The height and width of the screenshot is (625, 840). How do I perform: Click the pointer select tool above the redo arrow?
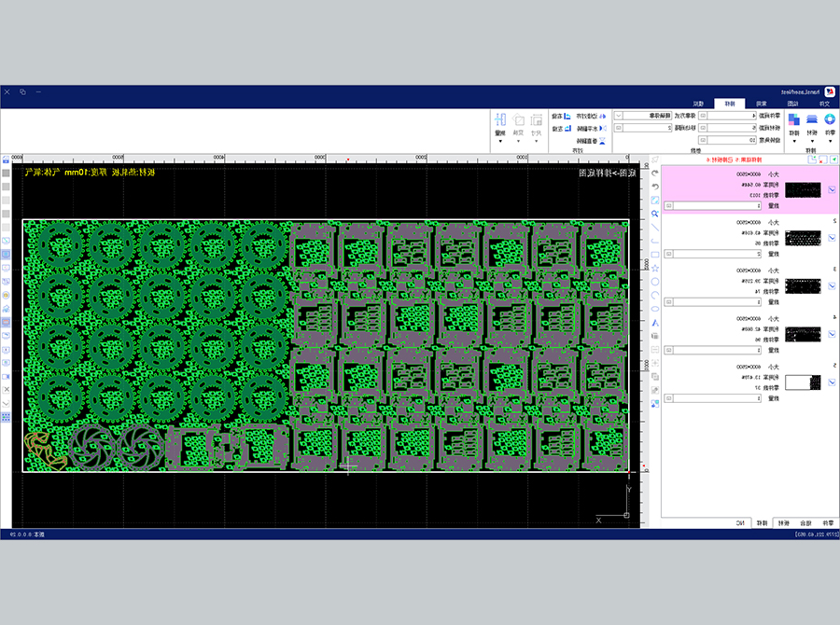coord(654,160)
